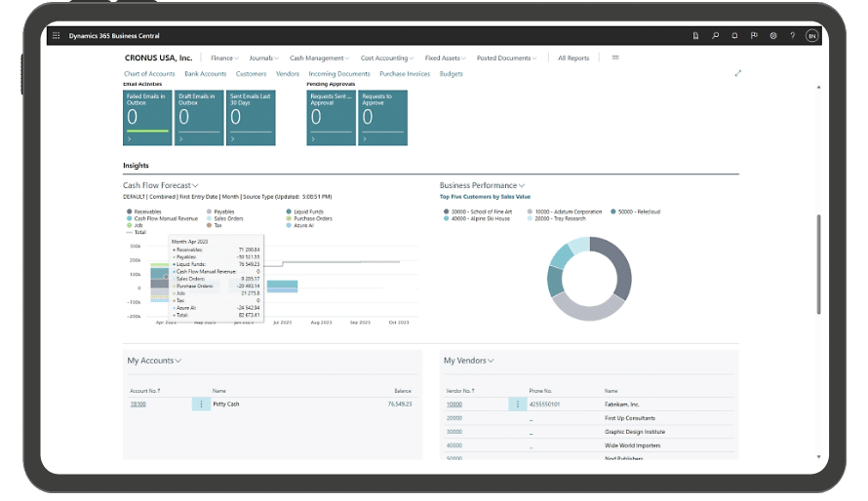Open the Cash Flow Forecast dropdown
Image resolution: width=868 pixels, height=501 pixels.
tap(161, 185)
